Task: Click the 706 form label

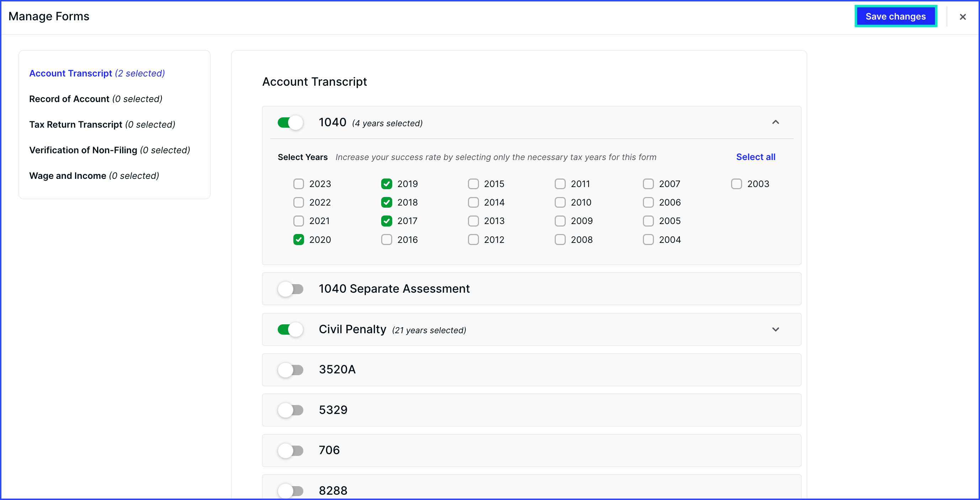Action: coord(329,450)
